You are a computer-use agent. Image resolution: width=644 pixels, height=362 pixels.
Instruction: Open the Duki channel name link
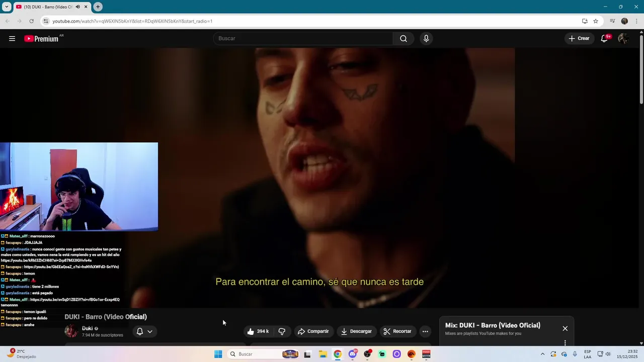click(87, 328)
